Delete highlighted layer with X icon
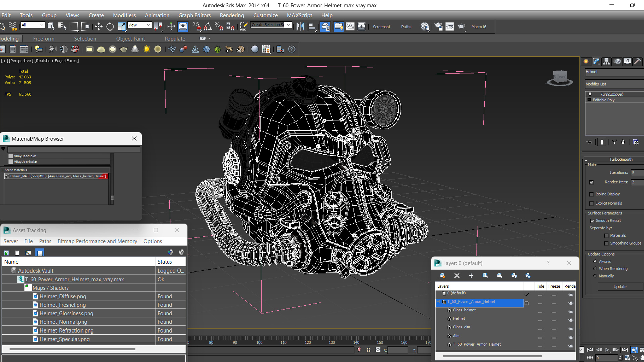Screen dimensions: 644x362 tap(457, 276)
